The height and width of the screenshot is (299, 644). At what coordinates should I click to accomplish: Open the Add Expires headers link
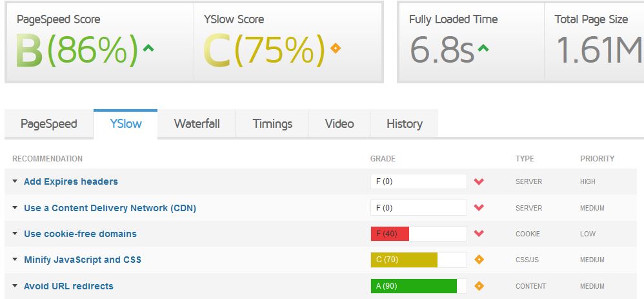point(71,182)
